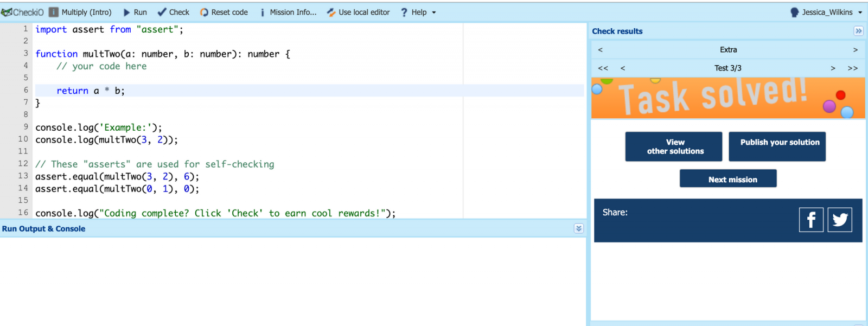
Task: Collapse the Check results panel
Action: tap(858, 31)
